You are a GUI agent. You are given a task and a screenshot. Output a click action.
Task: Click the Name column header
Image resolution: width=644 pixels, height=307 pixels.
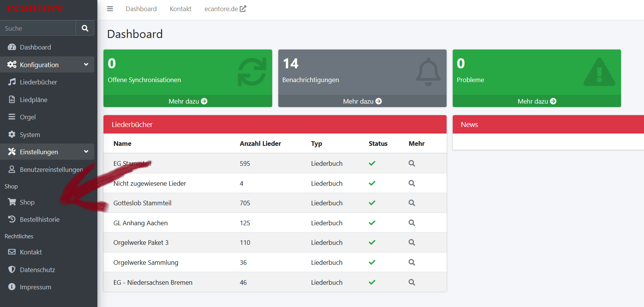tap(122, 144)
